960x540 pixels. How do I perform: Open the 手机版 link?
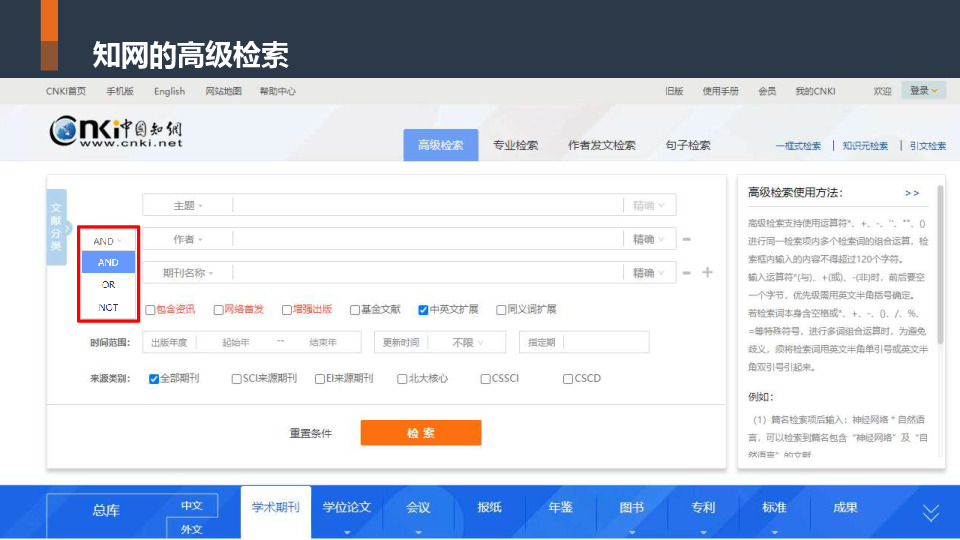tap(120, 91)
